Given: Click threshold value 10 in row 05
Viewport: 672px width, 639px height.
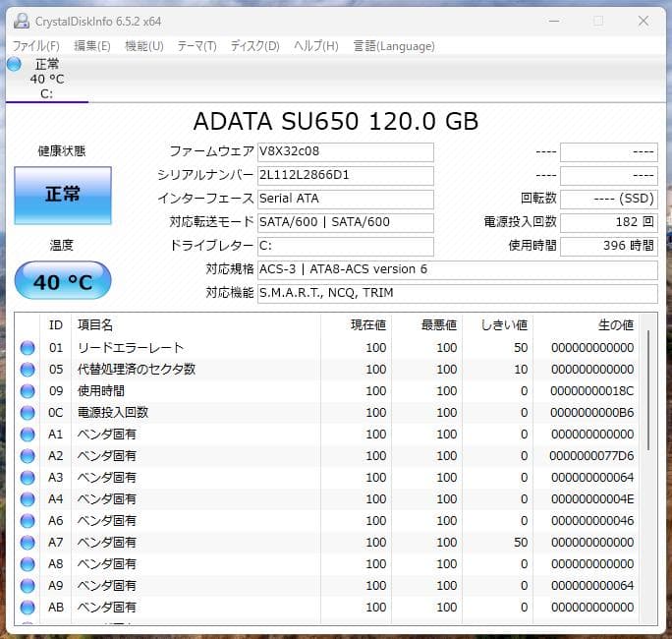Looking at the screenshot, I should click(521, 370).
